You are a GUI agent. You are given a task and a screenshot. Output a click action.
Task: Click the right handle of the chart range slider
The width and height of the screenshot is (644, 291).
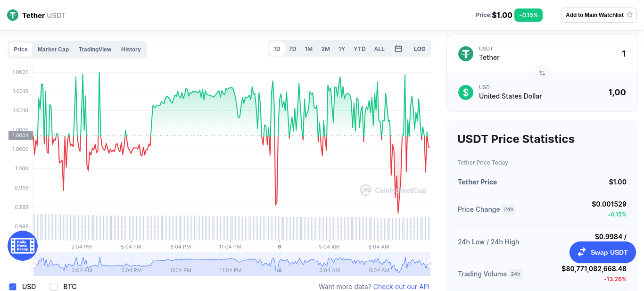(x=429, y=264)
